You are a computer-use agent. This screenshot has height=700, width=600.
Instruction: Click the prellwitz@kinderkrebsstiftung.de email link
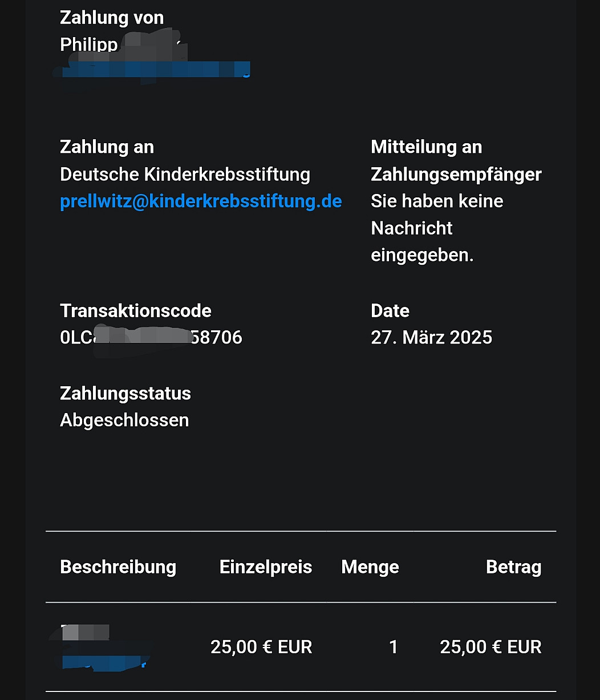201,201
